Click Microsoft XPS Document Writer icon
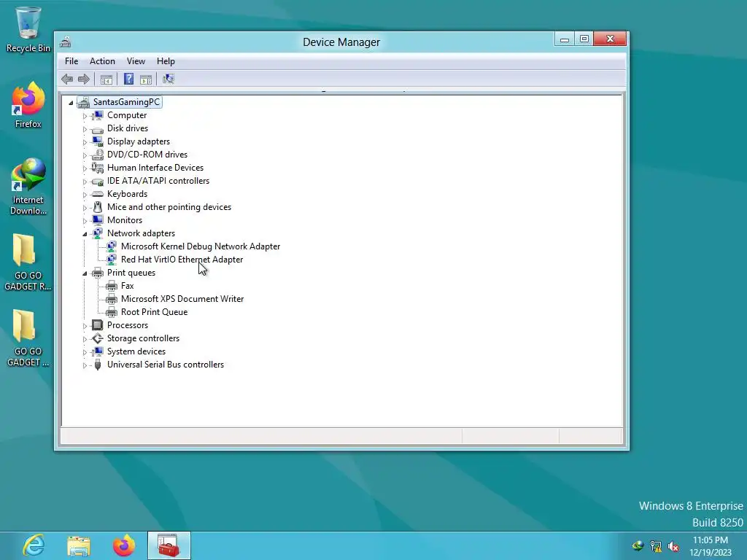 point(112,299)
